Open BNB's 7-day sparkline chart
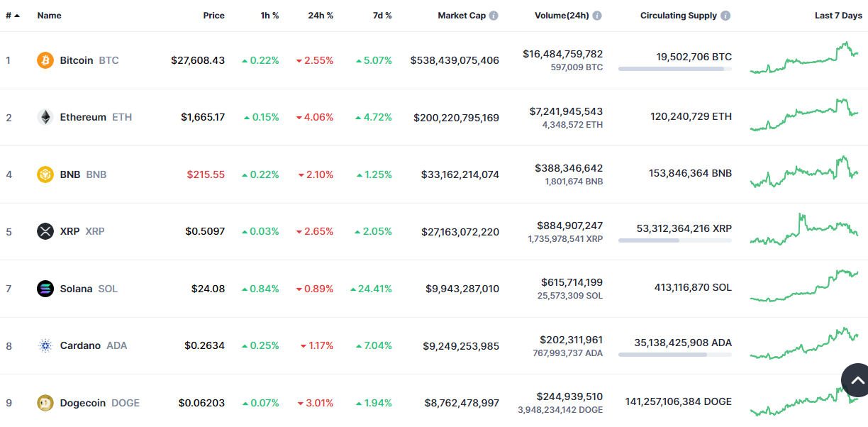Image resolution: width=868 pixels, height=427 pixels. [804, 172]
